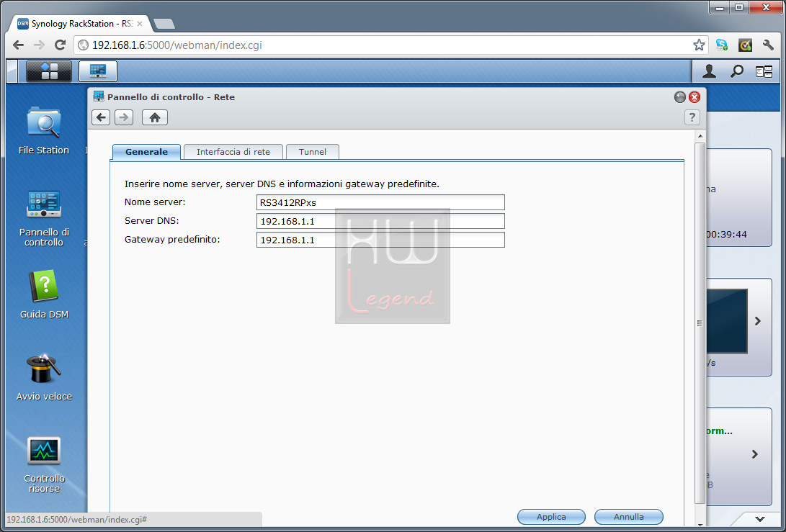Launch Avvio veloce wizard icon
The image size is (786, 532).
tap(44, 377)
